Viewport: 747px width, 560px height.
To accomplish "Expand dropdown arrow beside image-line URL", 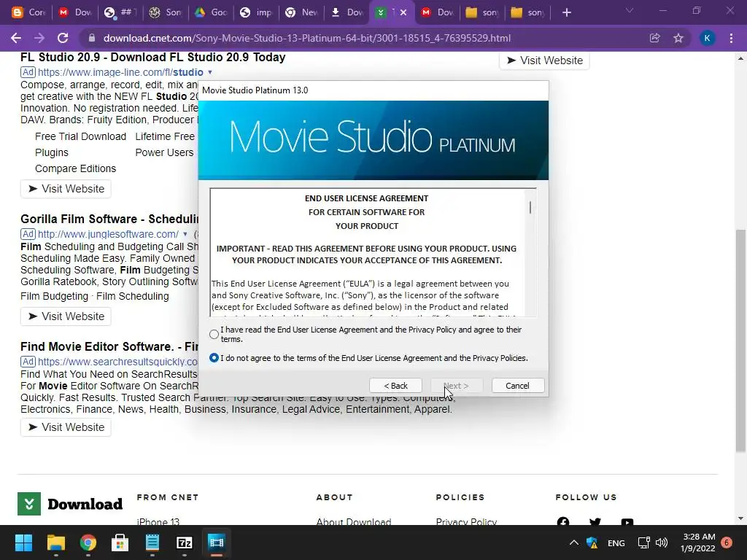I will point(209,72).
